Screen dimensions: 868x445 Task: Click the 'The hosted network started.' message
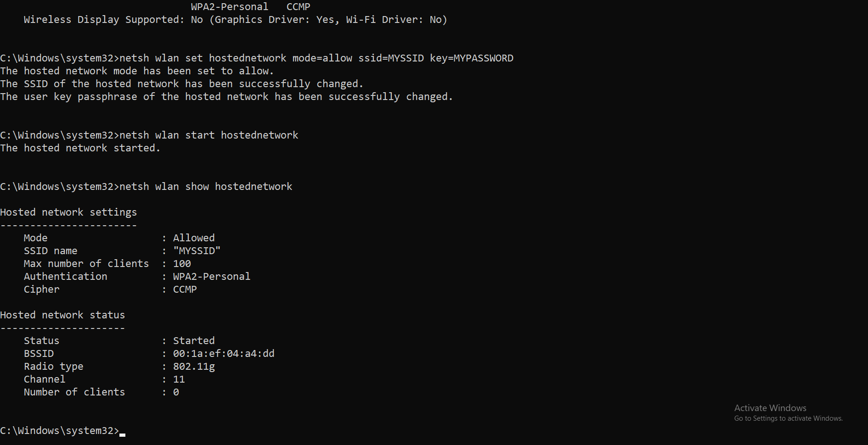click(80, 148)
